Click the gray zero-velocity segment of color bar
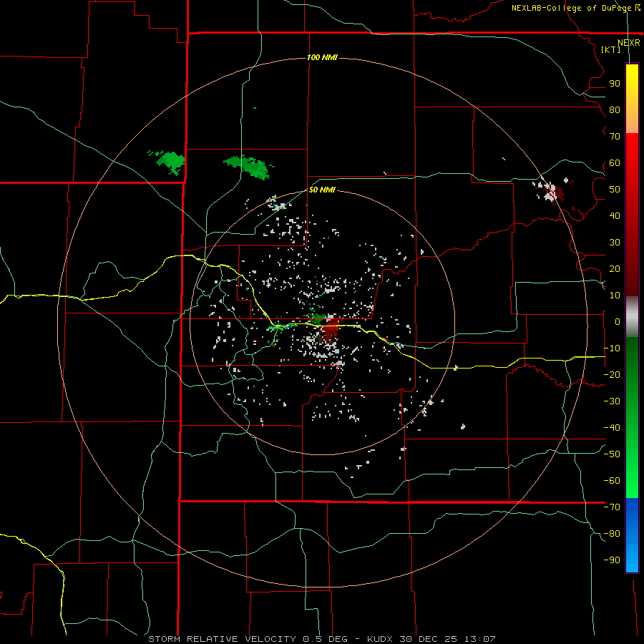Viewport: 644px width, 644px height. [632, 317]
